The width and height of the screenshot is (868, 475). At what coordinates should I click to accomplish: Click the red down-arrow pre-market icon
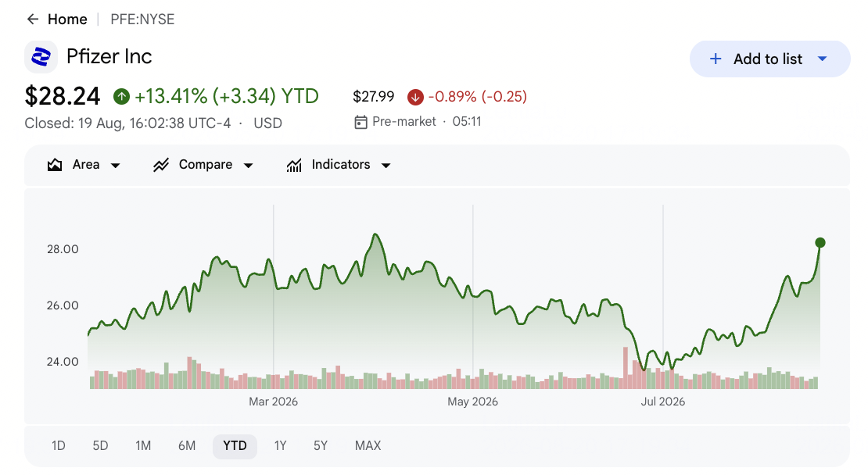[x=415, y=97]
